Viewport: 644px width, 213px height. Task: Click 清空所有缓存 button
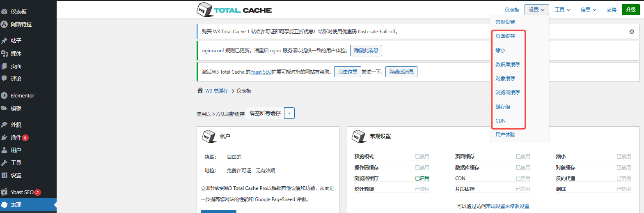point(265,113)
